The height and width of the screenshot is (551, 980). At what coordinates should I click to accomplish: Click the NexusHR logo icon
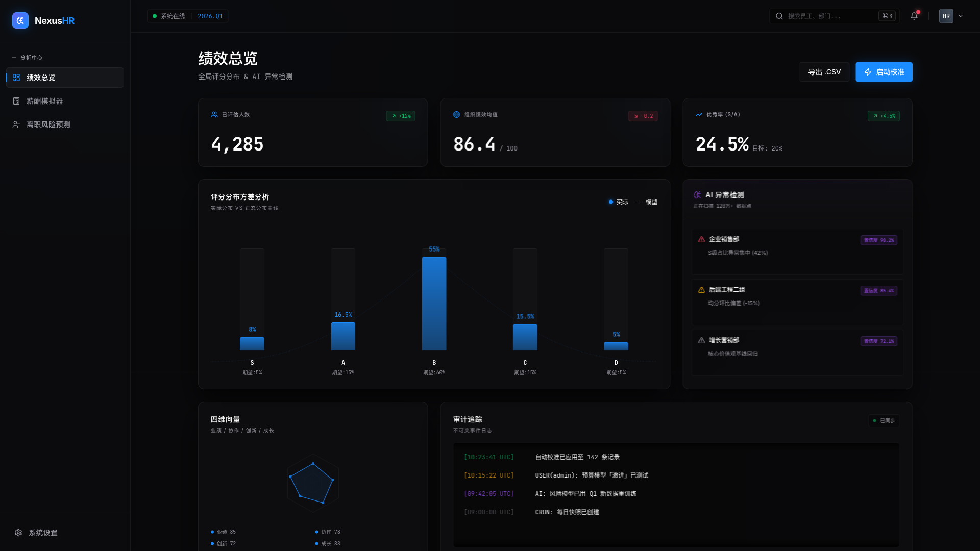tap(20, 20)
